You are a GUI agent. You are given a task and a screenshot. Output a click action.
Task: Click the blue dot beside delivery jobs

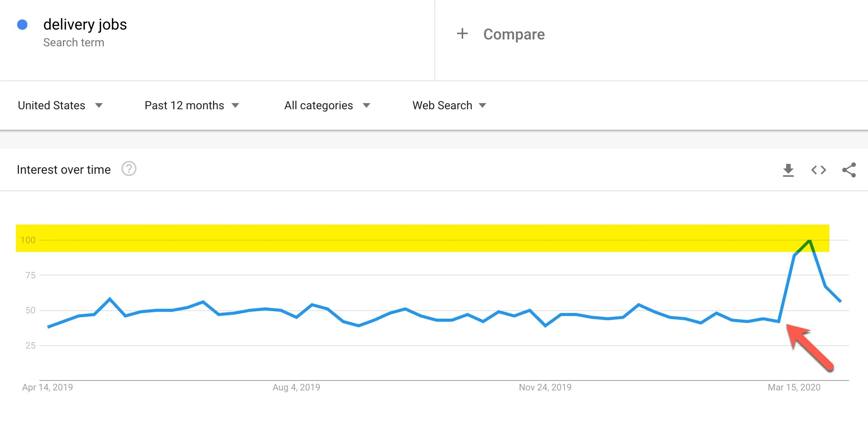coord(22,25)
